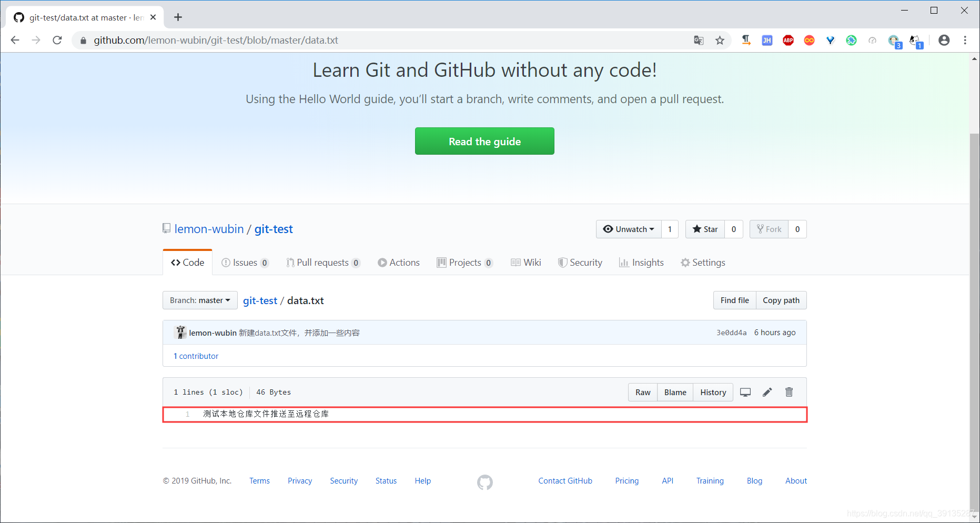
Task: Click the green globe extension icon
Action: pyautogui.click(x=851, y=40)
